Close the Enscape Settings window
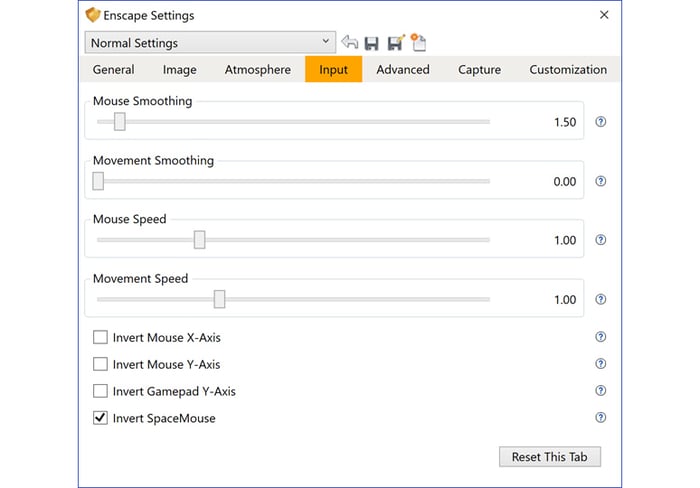This screenshot has height=488, width=700. [604, 15]
